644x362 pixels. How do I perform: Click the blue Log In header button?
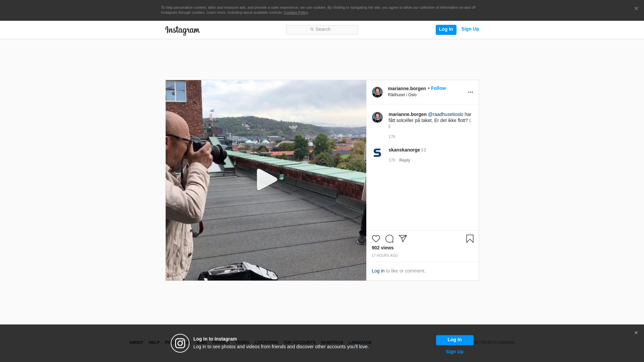446,29
